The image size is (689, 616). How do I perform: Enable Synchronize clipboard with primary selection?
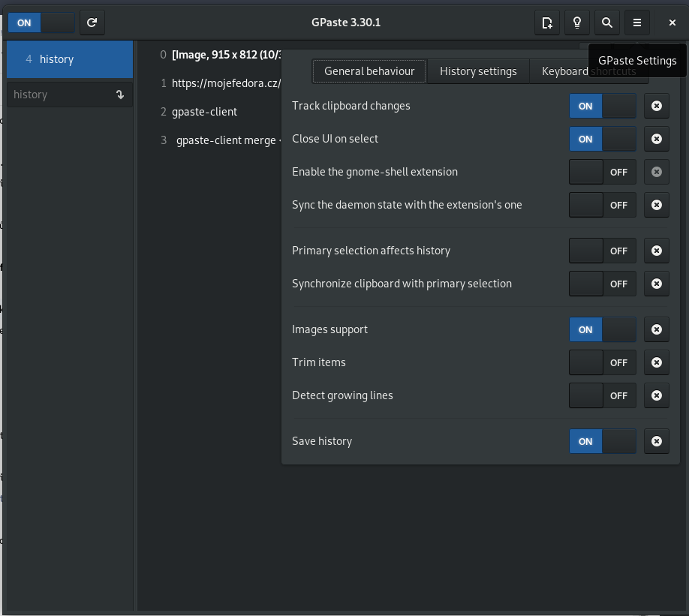602,284
